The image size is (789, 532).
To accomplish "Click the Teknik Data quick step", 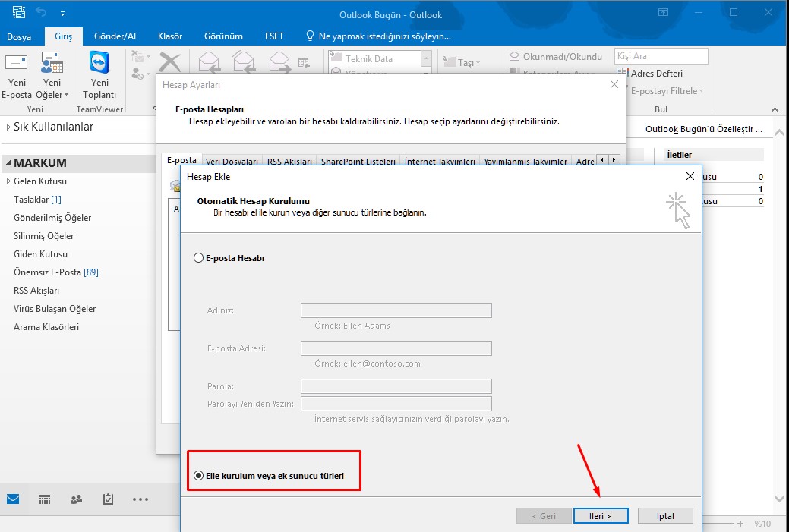I will pyautogui.click(x=375, y=59).
